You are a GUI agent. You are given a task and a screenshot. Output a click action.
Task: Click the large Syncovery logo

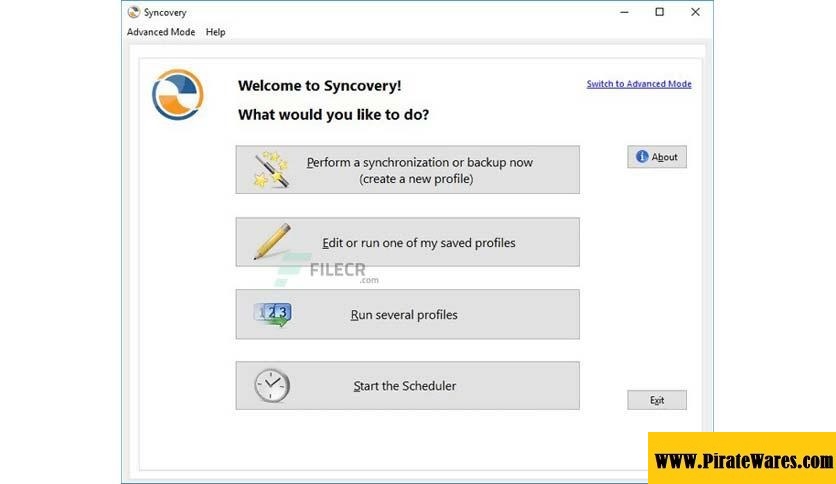point(178,95)
